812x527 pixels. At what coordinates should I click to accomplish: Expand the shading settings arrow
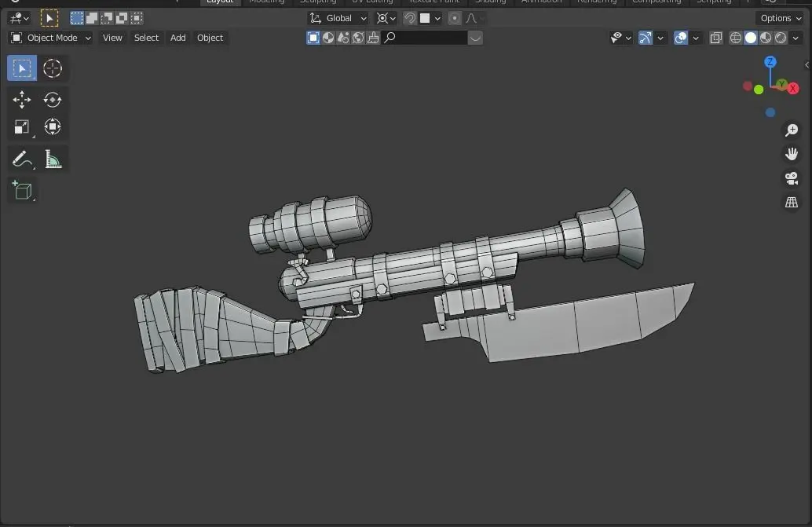[x=796, y=38]
